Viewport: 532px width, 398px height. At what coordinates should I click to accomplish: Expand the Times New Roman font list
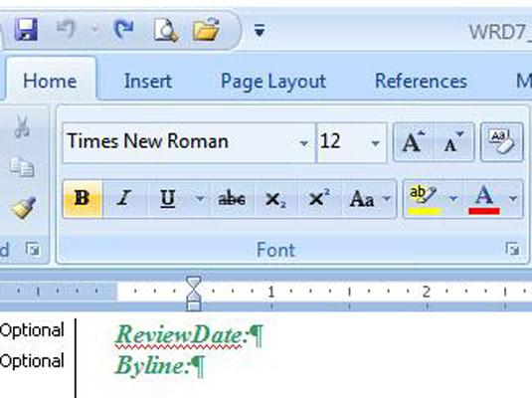coord(304,143)
